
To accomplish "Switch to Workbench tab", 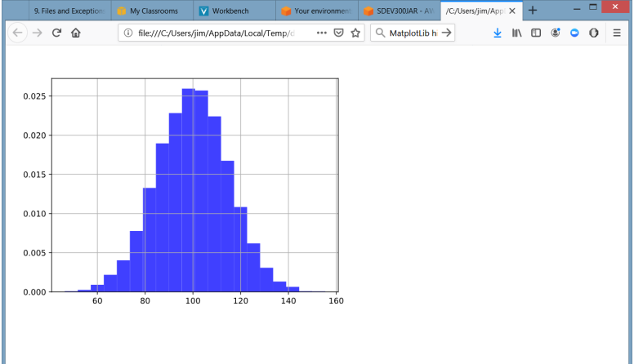I will click(x=235, y=11).
